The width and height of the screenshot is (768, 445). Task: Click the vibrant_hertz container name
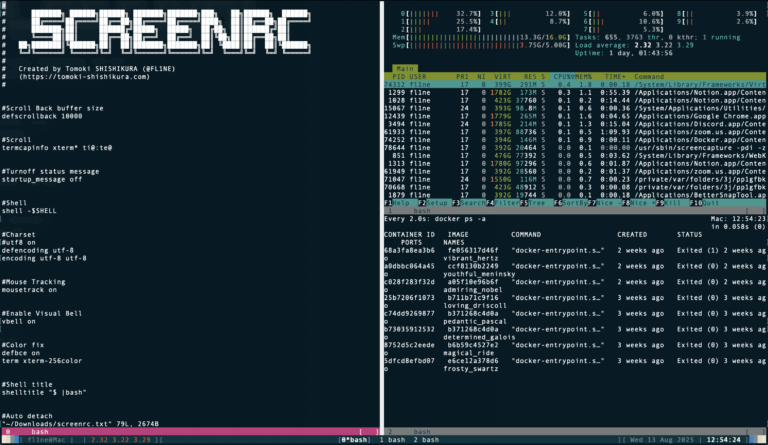[x=472, y=258]
